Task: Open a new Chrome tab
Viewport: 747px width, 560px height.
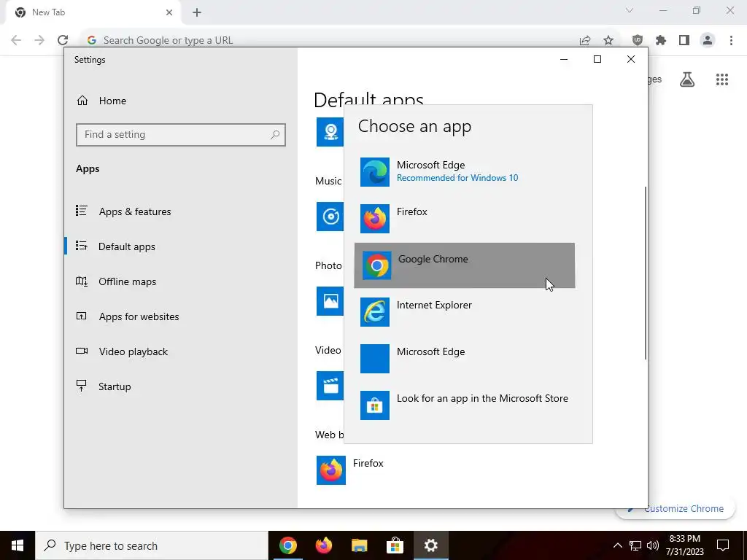Action: 197,12
